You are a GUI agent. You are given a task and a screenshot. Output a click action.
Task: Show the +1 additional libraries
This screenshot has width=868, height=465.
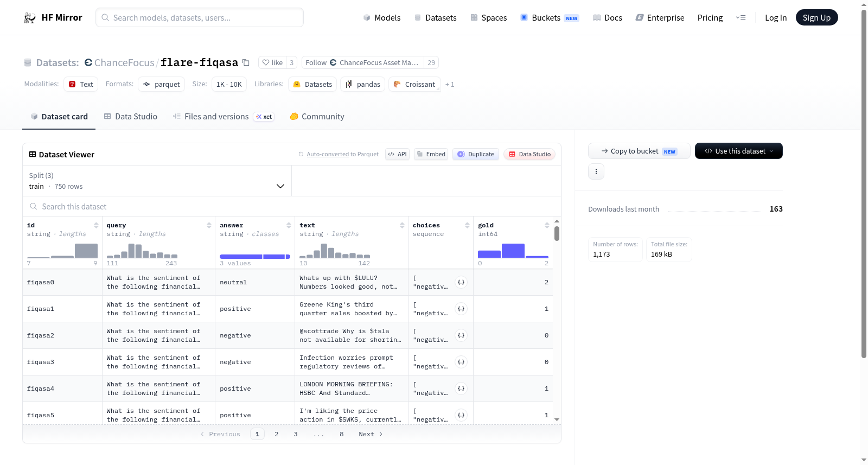pos(450,84)
